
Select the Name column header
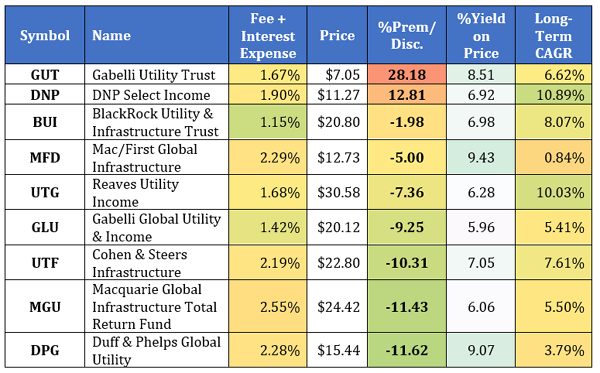(157, 35)
